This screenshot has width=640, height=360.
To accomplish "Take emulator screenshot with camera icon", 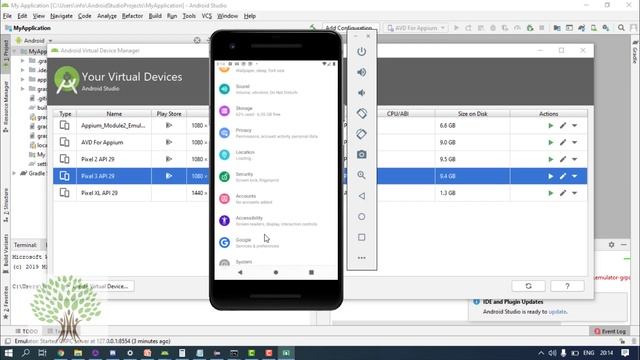I will coord(361,154).
